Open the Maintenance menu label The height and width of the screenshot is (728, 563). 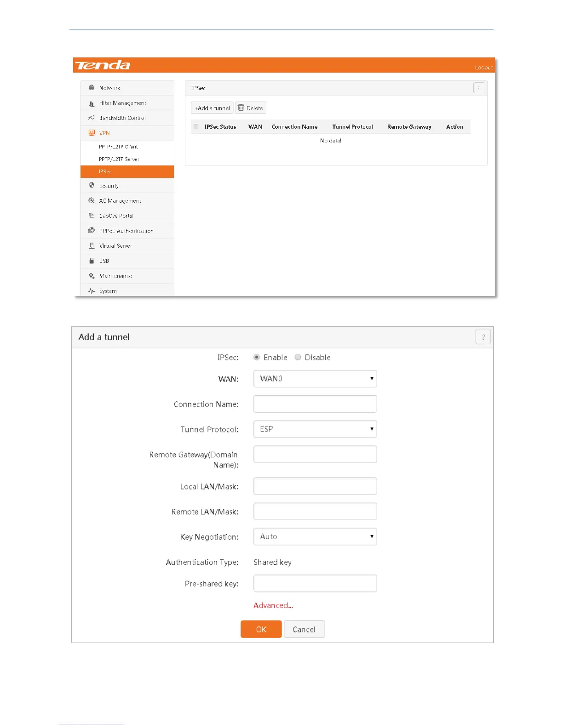click(115, 276)
